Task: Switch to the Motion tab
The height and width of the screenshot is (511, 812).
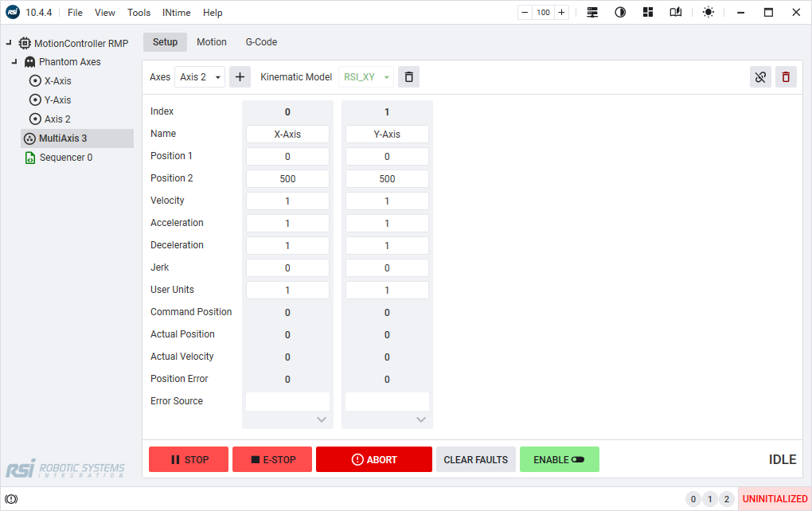Action: (x=211, y=41)
